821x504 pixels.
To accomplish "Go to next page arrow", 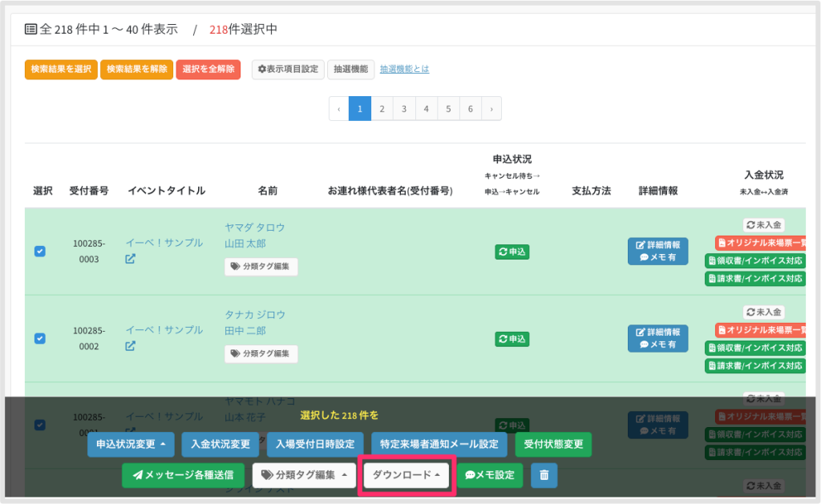I will tap(491, 109).
